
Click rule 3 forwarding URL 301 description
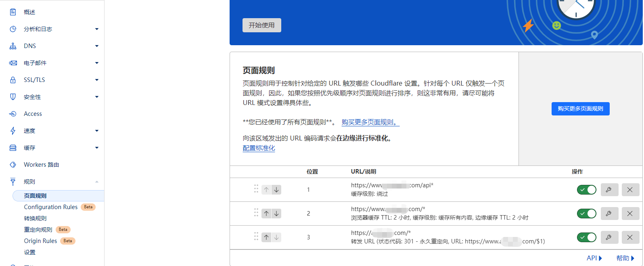click(448, 241)
